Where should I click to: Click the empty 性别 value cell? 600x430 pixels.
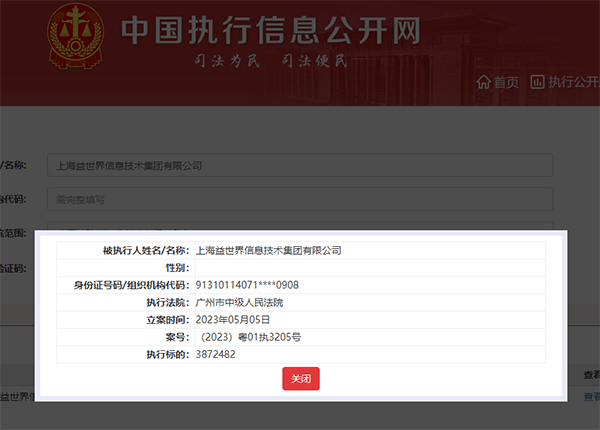370,268
